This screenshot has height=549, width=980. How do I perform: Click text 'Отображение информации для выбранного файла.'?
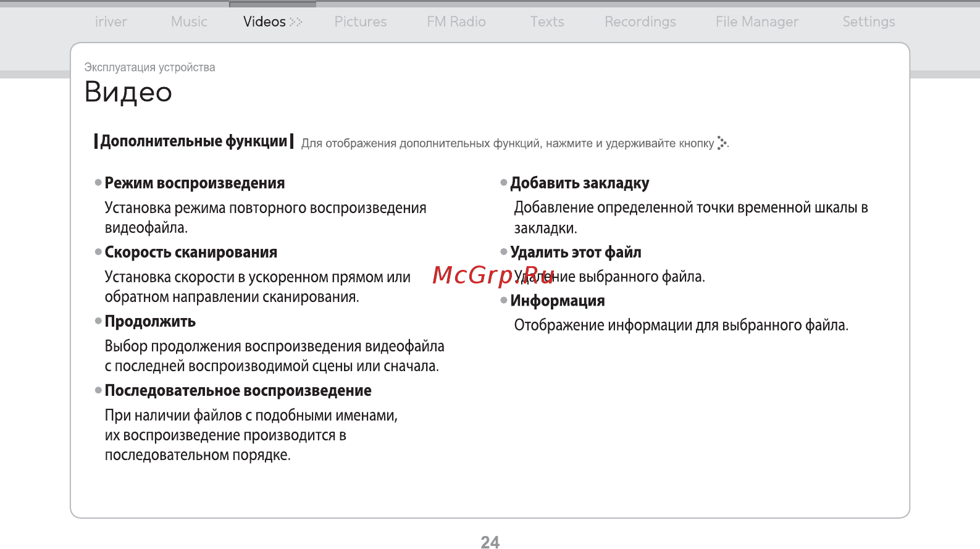(x=681, y=325)
